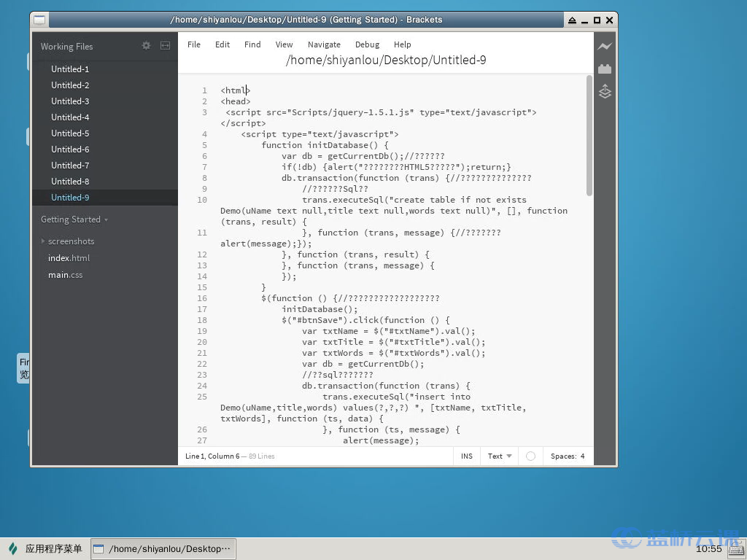Viewport: 747px width, 560px height.
Task: Click the indent size value 4
Action: [582, 456]
